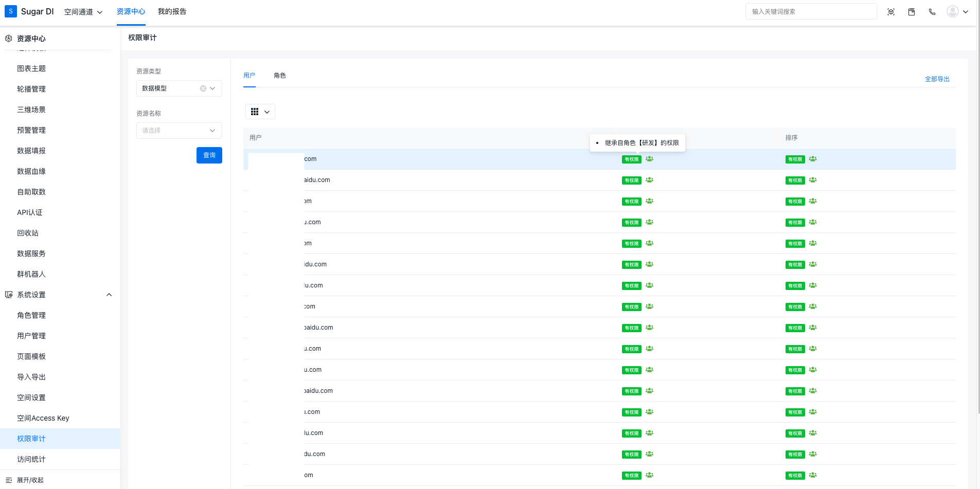The image size is (980, 489).
Task: Open the 我的报告 top tab
Action: [x=172, y=12]
